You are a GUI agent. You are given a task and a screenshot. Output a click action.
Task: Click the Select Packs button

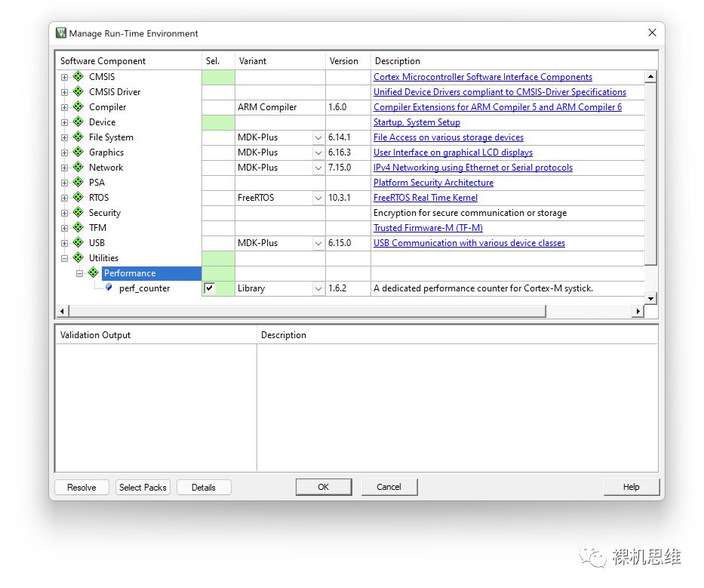click(143, 487)
